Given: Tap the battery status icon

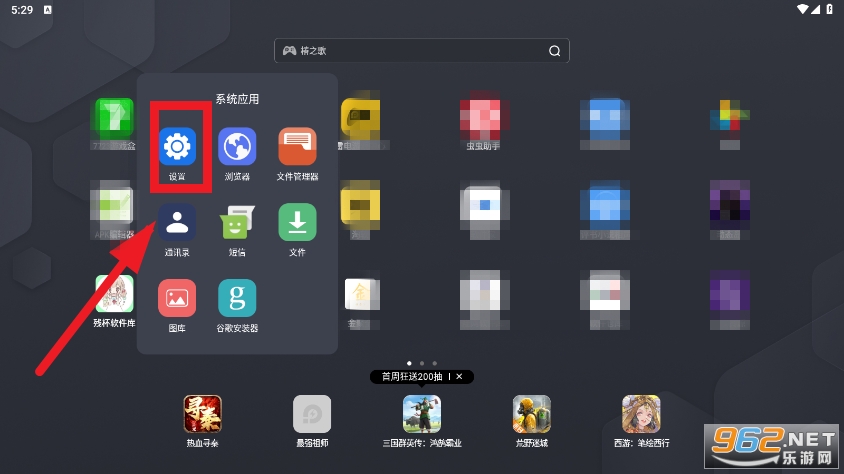Looking at the screenshot, I should 829,9.
